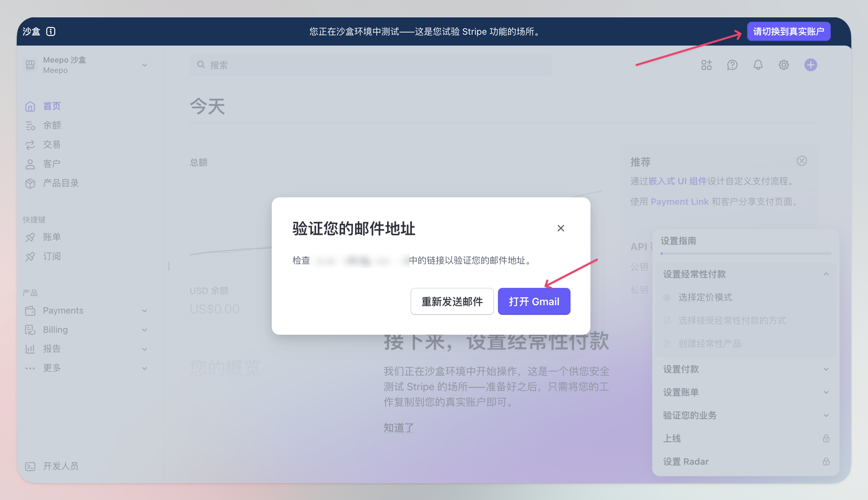Select the choose pricing model step
868x500 pixels.
tap(705, 297)
